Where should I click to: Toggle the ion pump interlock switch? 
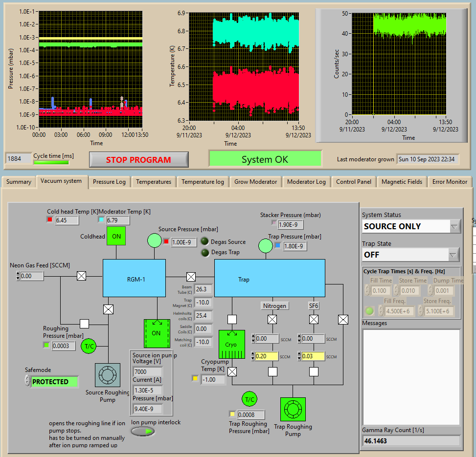[x=143, y=431]
